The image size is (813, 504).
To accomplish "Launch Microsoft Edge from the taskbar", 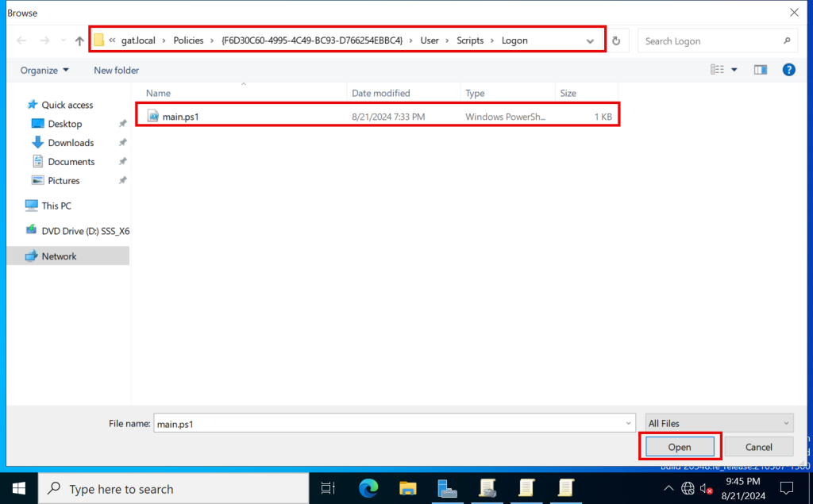I will pyautogui.click(x=368, y=489).
